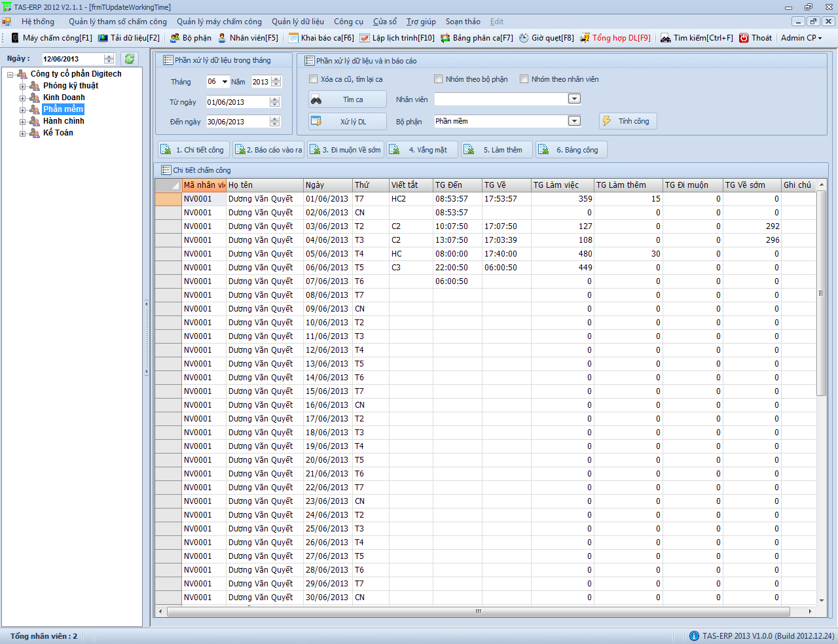Open the Trợ giúp menu
838x644 pixels.
coord(421,22)
